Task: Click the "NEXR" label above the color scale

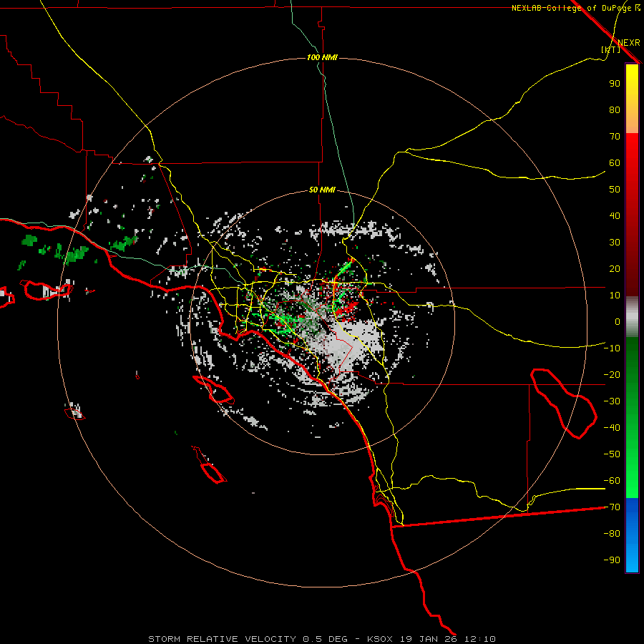Action: point(628,43)
